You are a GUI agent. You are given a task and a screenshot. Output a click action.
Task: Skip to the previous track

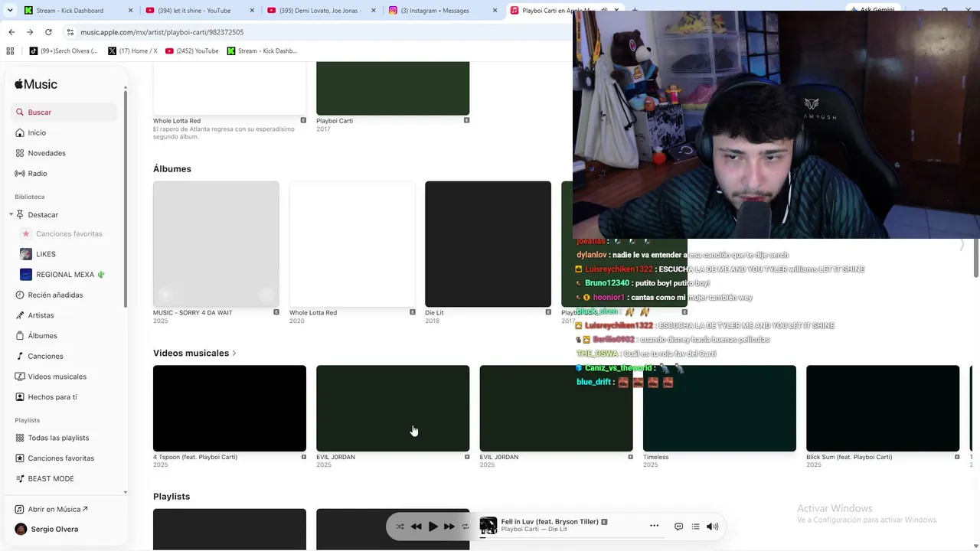[x=416, y=527]
